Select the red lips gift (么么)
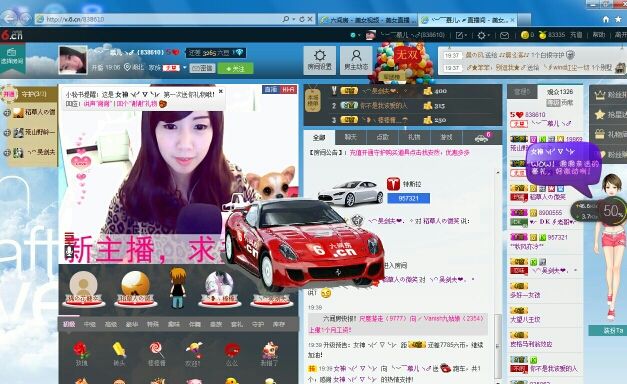This screenshot has width=627, height=384. tap(232, 353)
